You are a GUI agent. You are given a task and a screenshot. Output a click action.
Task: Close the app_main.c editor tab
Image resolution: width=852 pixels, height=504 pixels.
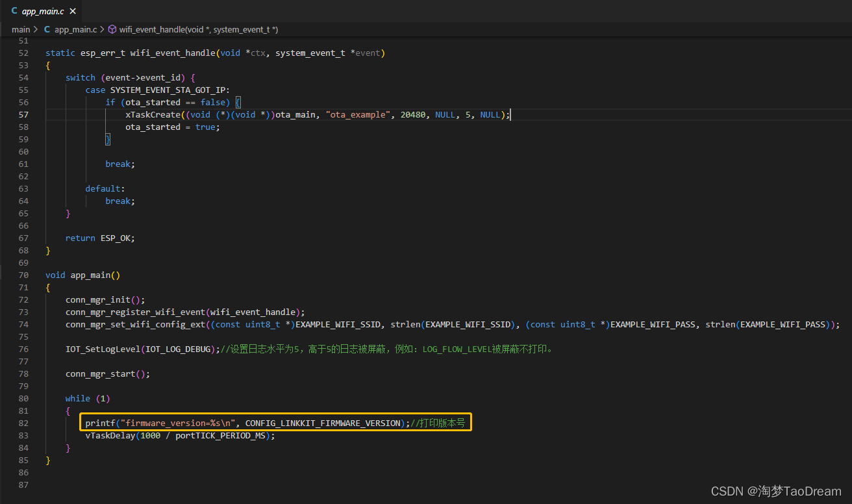pyautogui.click(x=72, y=11)
